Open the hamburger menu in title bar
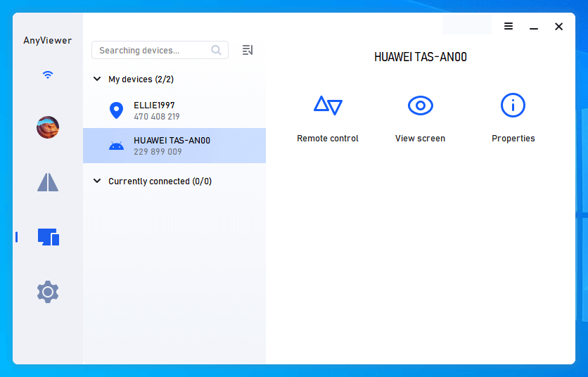 [x=509, y=26]
